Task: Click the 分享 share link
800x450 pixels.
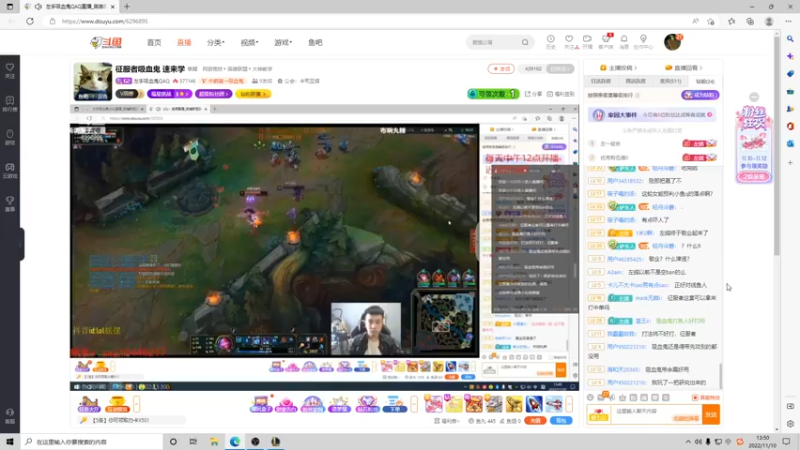Action: pos(534,94)
